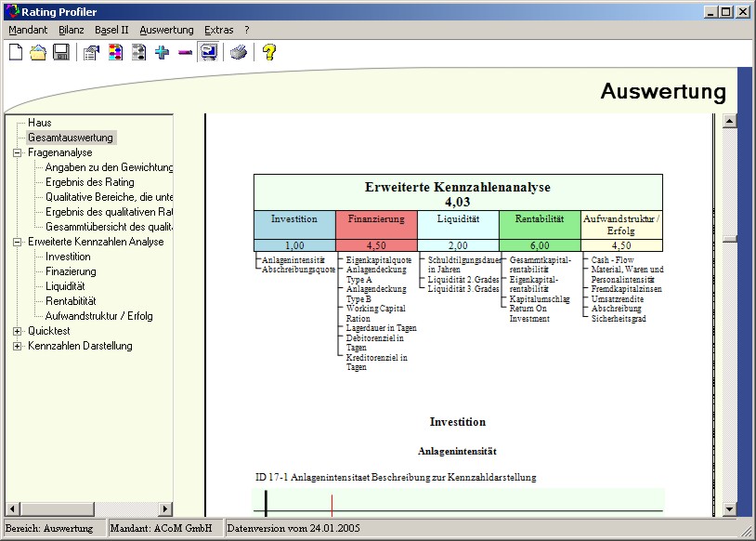The width and height of the screenshot is (756, 541).
Task: Click Cash - Flow in the report
Action: point(612,260)
